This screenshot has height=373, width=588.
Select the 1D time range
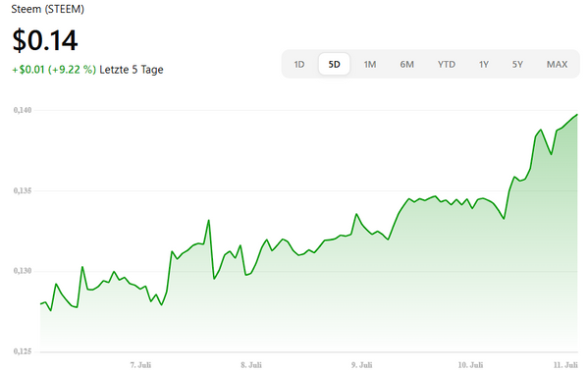click(x=298, y=65)
